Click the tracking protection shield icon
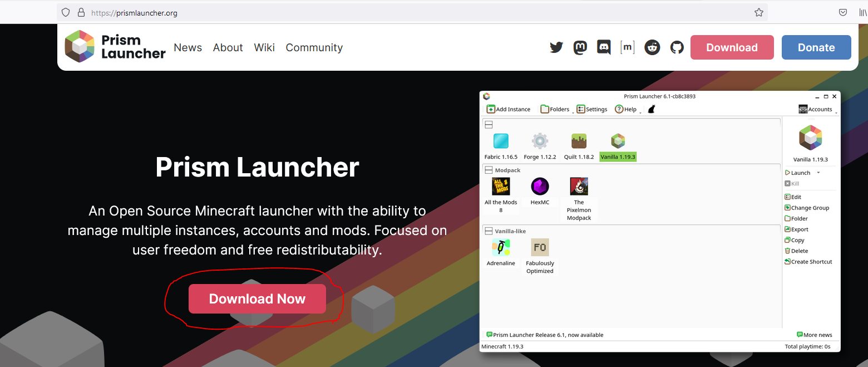Image resolution: width=868 pixels, height=367 pixels. click(66, 12)
